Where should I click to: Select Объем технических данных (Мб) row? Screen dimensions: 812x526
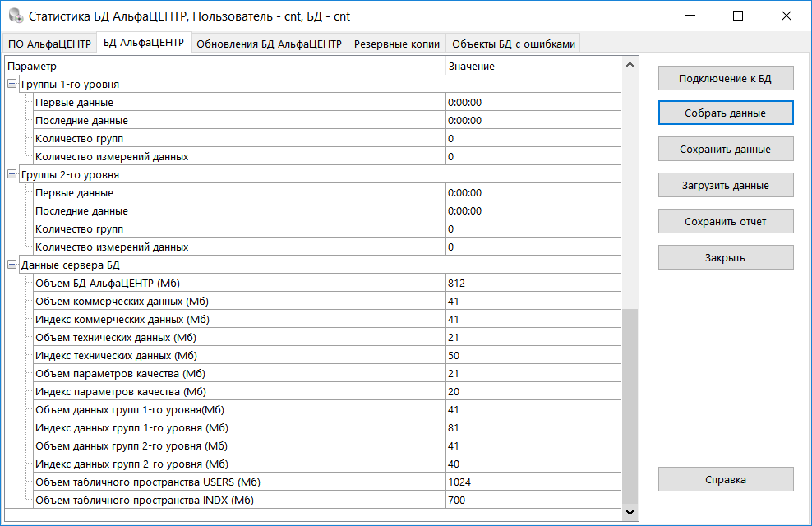pos(327,338)
